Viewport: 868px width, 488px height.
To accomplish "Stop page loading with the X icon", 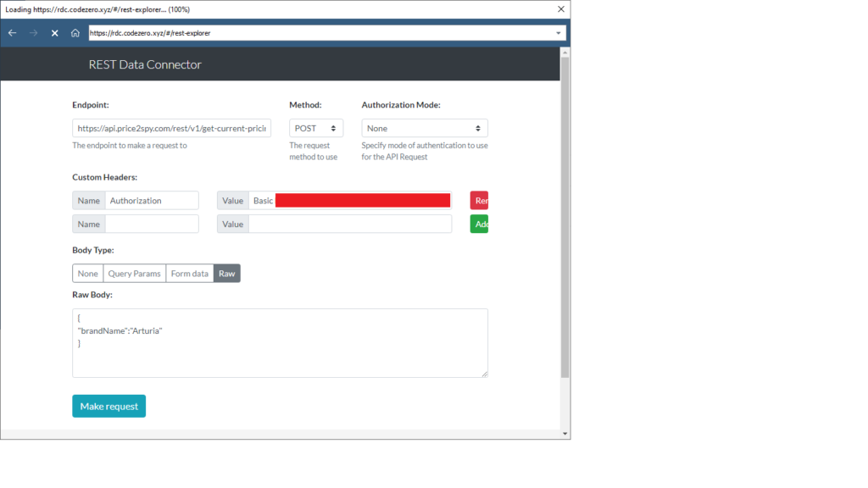I will click(55, 33).
